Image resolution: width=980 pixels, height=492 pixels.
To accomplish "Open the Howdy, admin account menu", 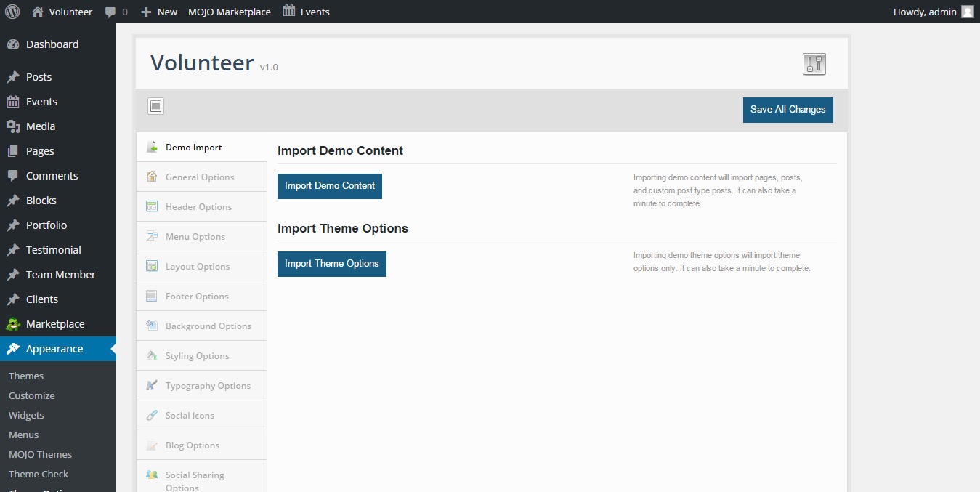I will 934,12.
